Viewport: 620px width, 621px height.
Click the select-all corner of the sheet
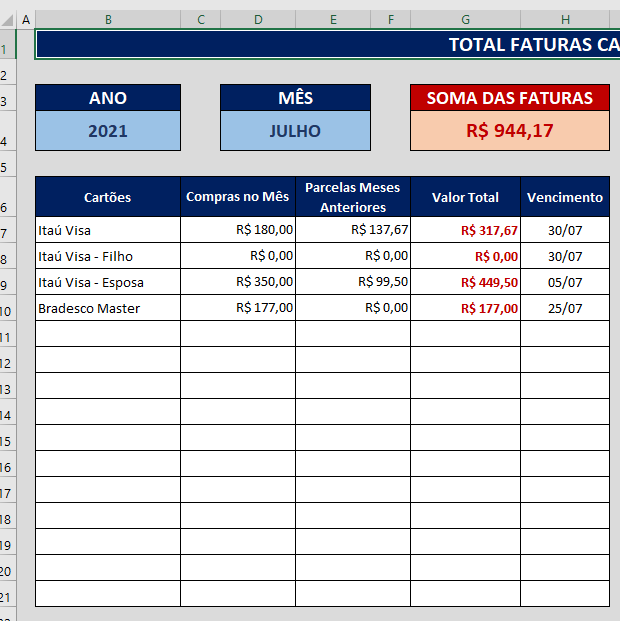[7, 19]
